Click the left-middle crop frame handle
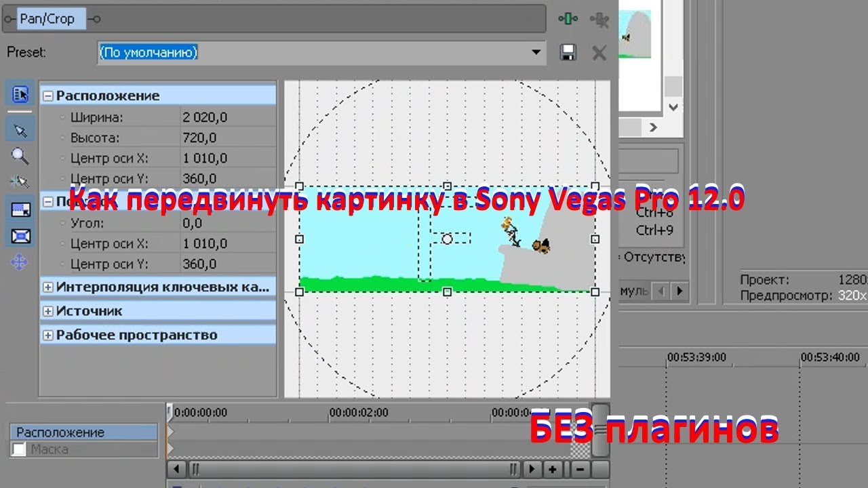 tap(299, 239)
